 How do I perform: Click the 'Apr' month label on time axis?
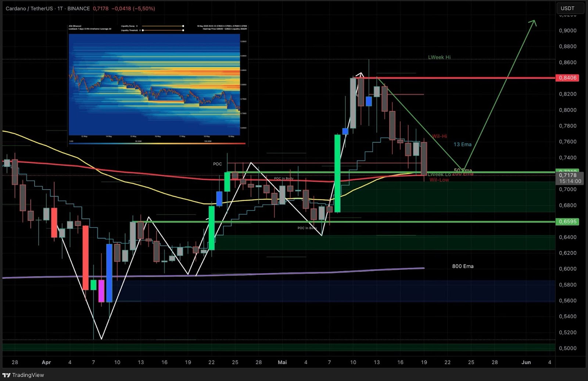click(46, 362)
